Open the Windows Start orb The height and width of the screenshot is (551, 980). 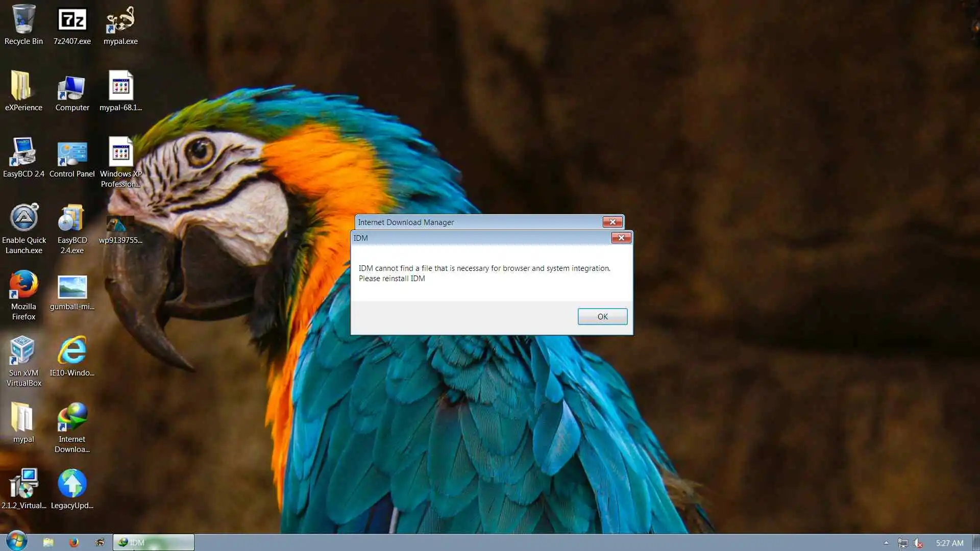tap(16, 542)
